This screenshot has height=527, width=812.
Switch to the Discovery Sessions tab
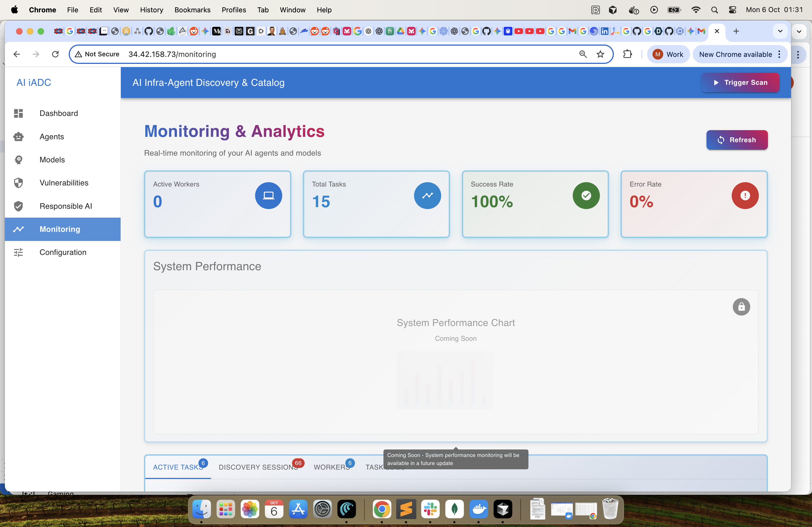click(x=258, y=467)
